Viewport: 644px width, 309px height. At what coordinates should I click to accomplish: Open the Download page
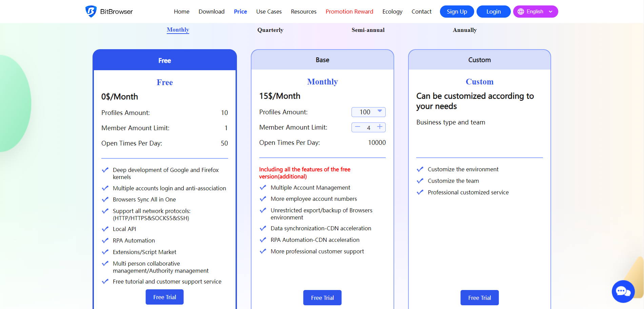[x=212, y=12]
